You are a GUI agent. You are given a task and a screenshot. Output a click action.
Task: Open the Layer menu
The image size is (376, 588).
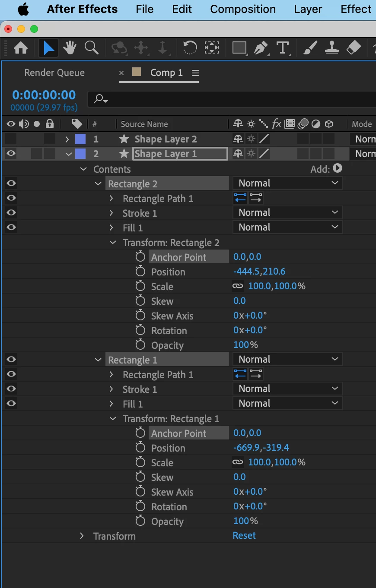coord(308,9)
